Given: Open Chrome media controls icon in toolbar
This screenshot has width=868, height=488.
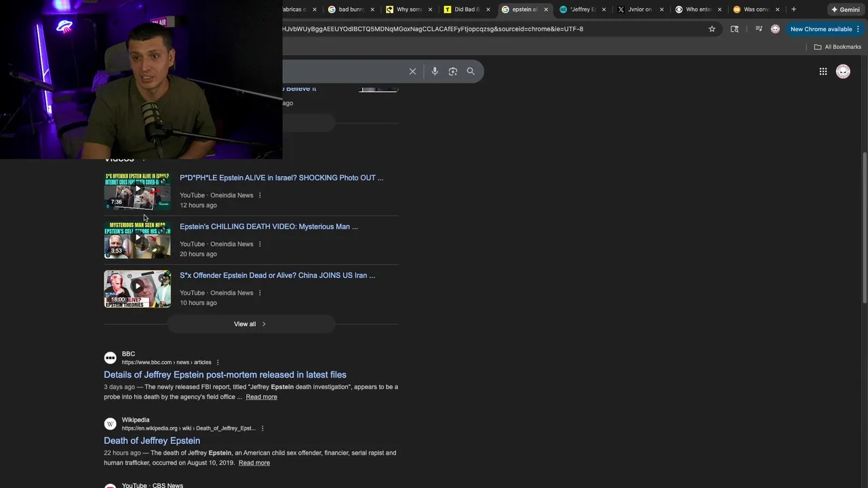Looking at the screenshot, I should [x=759, y=29].
